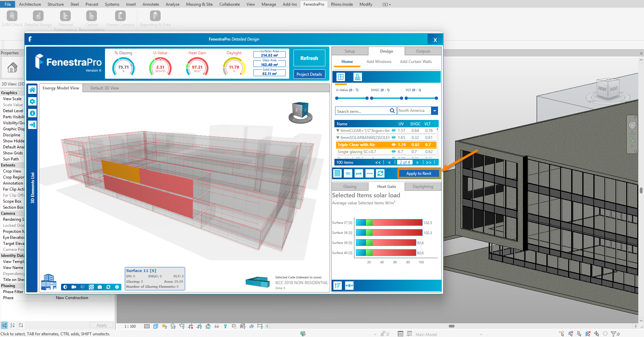Click the sort list icon at panel bottom
644x337 pixels.
point(338,285)
